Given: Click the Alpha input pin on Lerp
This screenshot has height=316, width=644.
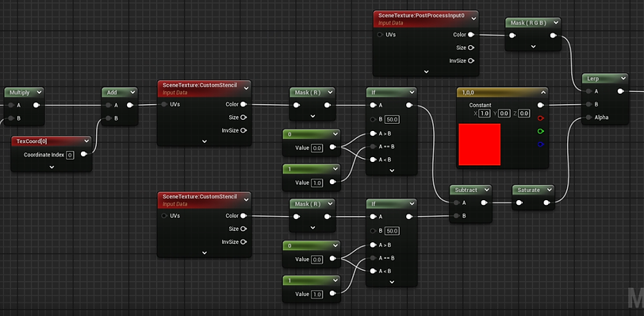Looking at the screenshot, I should 589,118.
